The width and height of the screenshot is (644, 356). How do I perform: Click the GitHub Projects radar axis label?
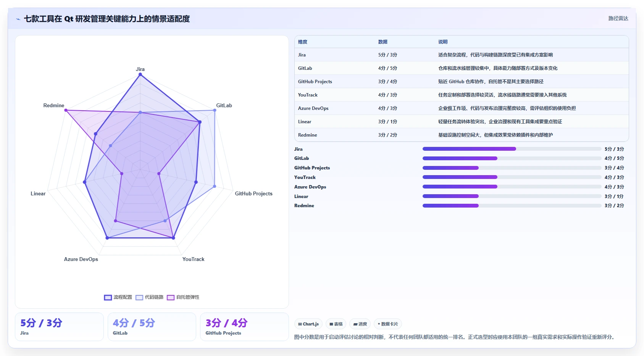pyautogui.click(x=254, y=193)
